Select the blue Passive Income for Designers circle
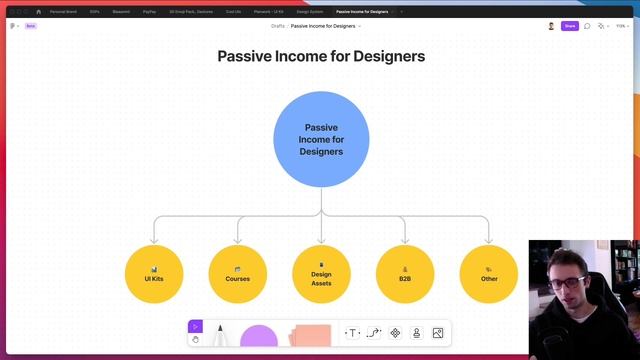 pos(321,139)
